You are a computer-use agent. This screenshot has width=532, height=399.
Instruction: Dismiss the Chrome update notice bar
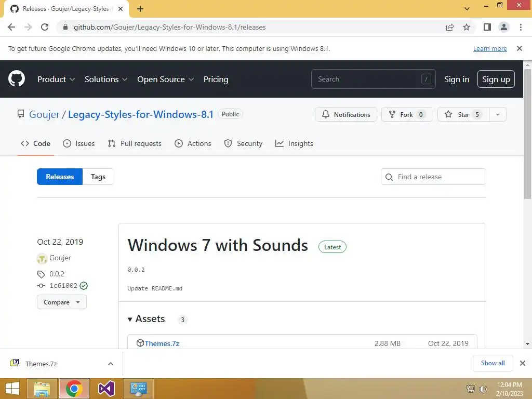[520, 48]
